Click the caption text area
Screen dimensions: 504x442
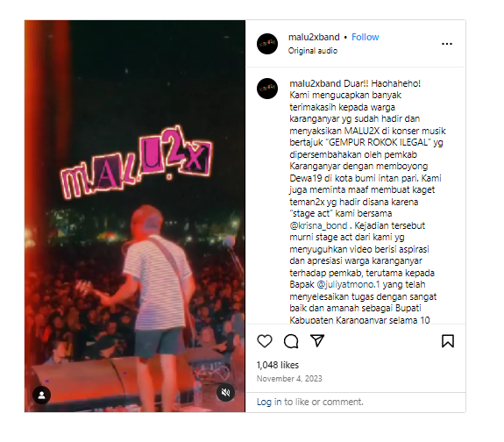[x=367, y=202]
